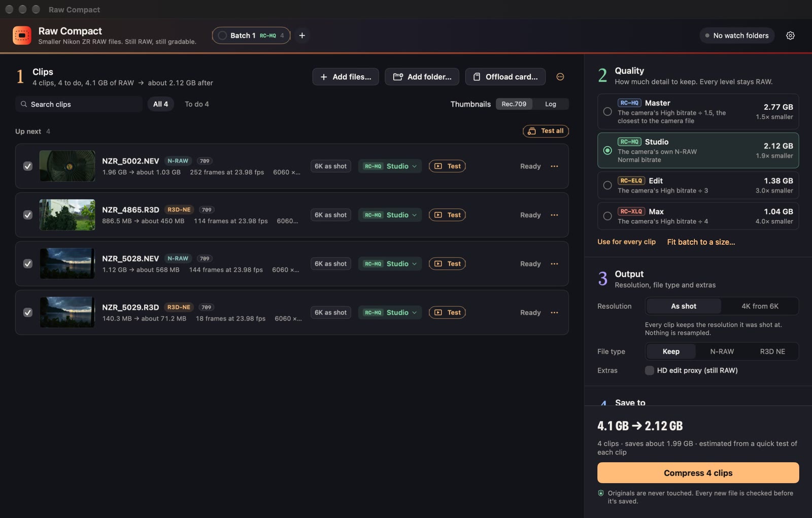
Task: Run Test on clip NZR_5002.NEV
Action: 447,166
